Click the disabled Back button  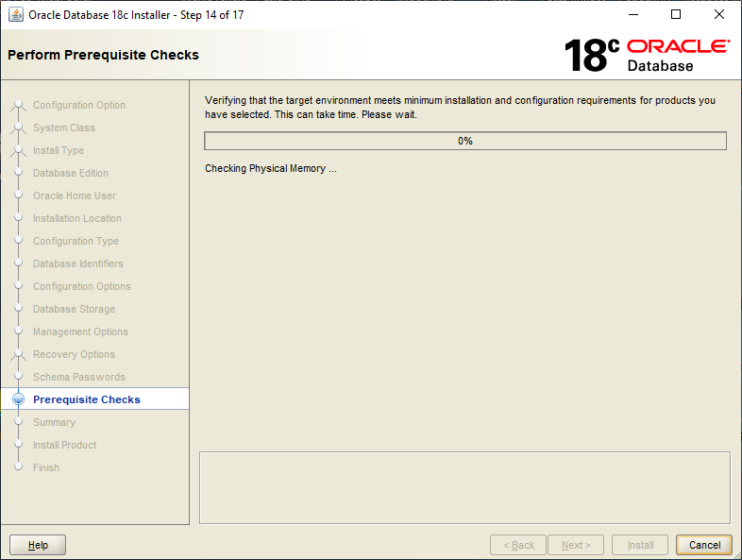pos(518,545)
